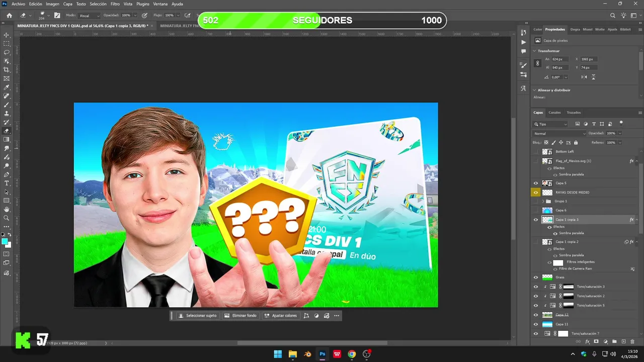This screenshot has height=362, width=644.
Task: Select the Hand tool
Action: (x=7, y=209)
